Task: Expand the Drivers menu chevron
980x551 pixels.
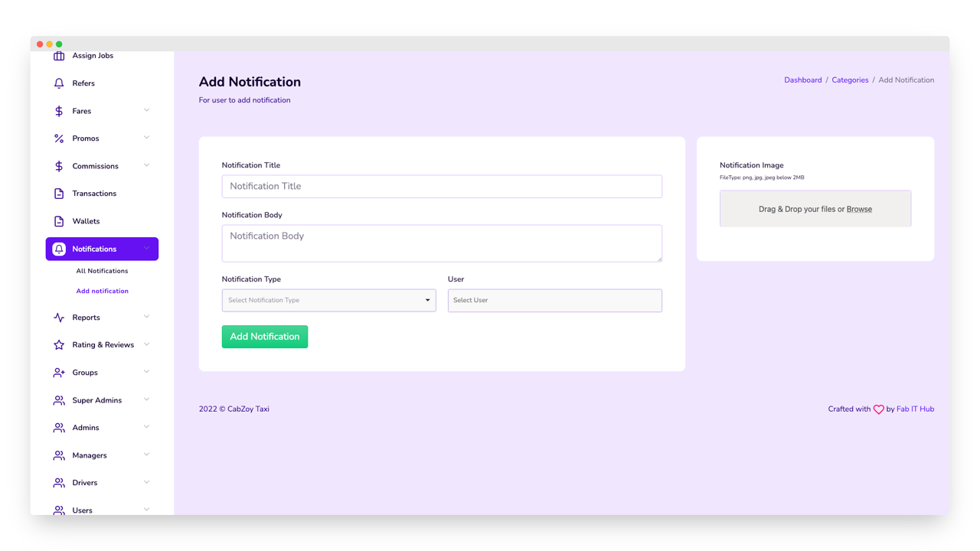Action: [146, 482]
